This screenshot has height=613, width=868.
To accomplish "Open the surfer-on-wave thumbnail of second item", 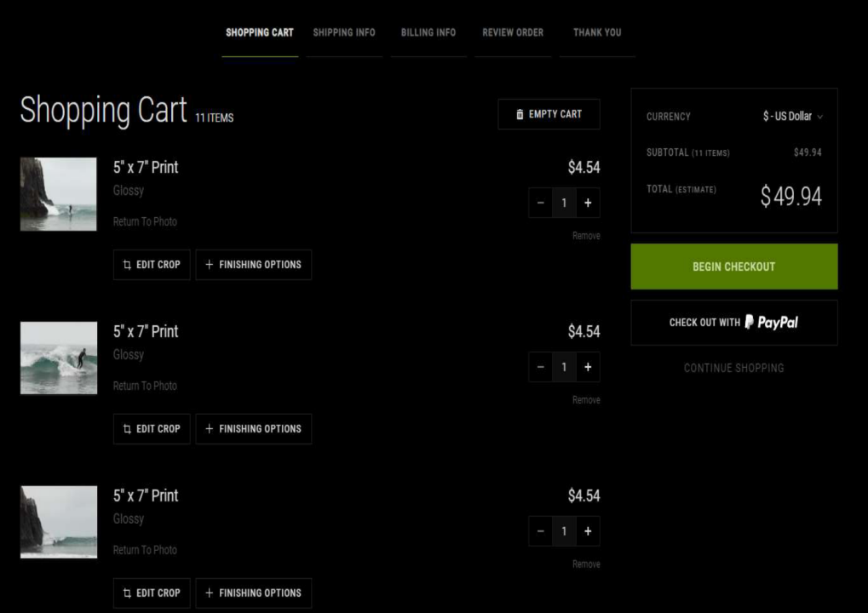I will tap(59, 358).
